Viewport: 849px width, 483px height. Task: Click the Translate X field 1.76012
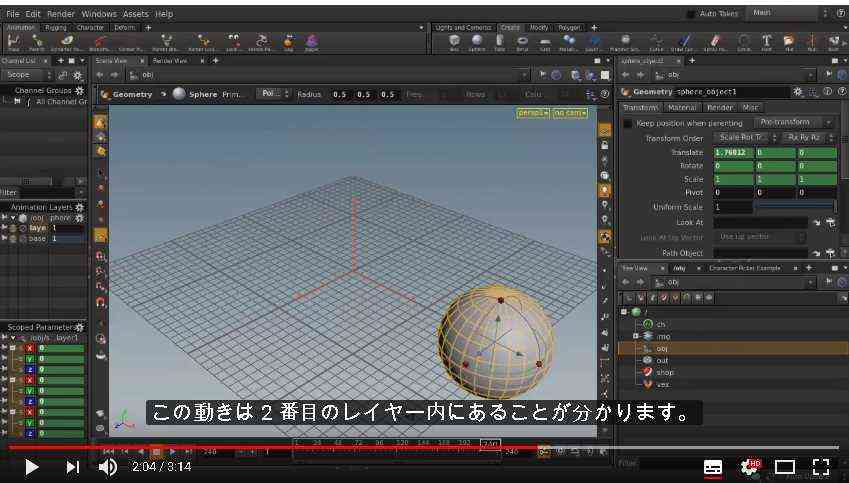(x=733, y=153)
